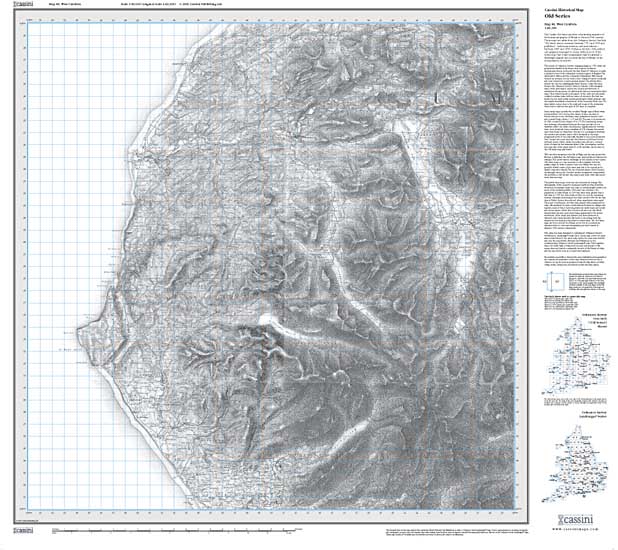Click the Cassini logo in the top-left corner
This screenshot has height=550, width=618.
(12, 9)
